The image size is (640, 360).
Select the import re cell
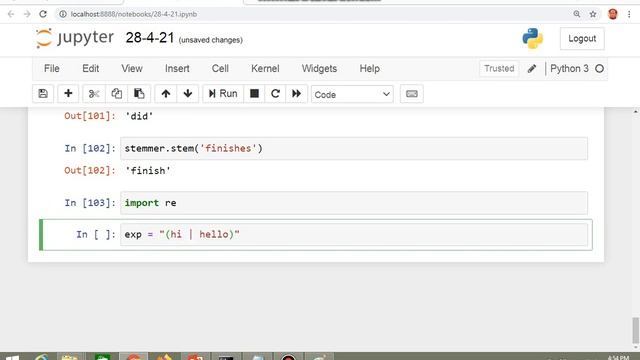(354, 203)
